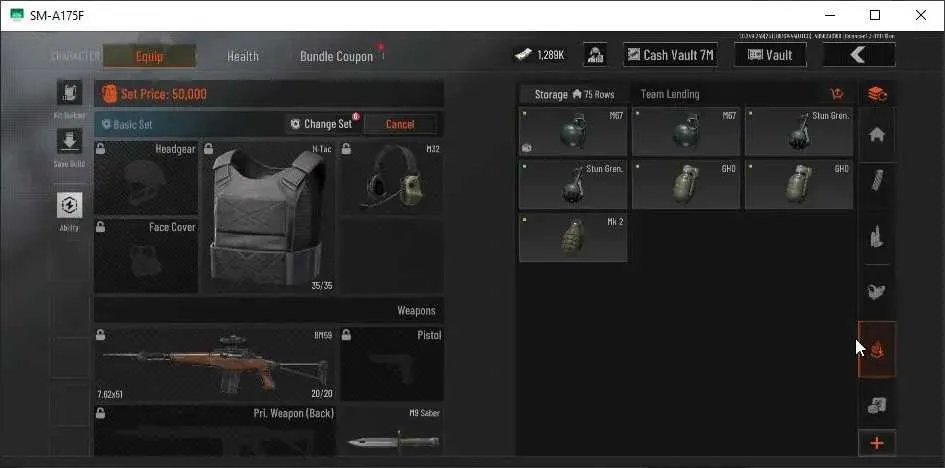The image size is (945, 468).
Task: Switch to the Health tab
Action: point(243,57)
